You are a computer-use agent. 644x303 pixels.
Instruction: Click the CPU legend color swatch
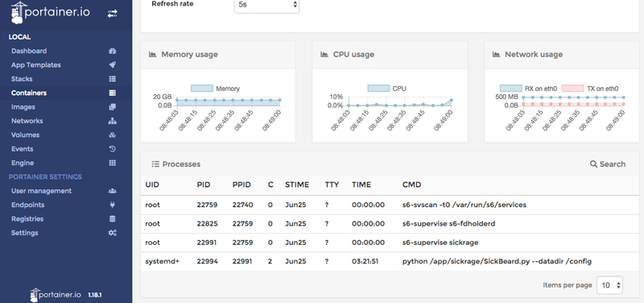(378, 89)
